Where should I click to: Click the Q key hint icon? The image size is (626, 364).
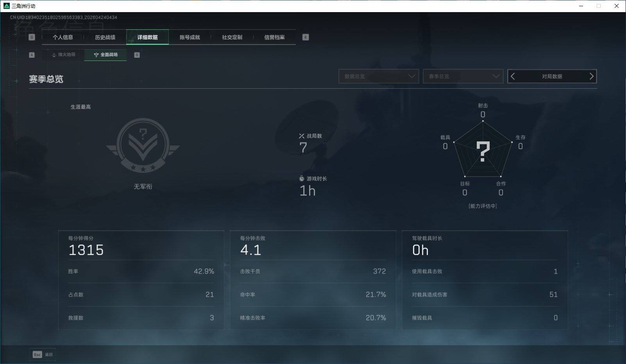(x=32, y=37)
